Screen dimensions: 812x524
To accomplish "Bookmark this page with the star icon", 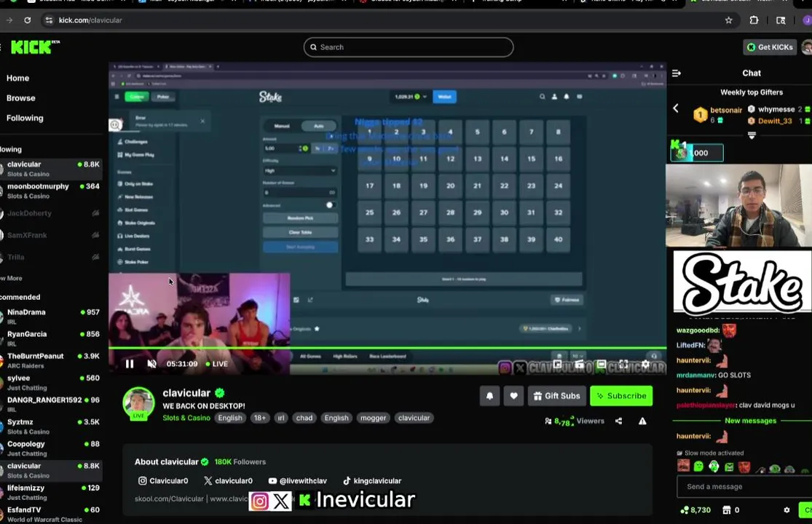I will (x=729, y=20).
